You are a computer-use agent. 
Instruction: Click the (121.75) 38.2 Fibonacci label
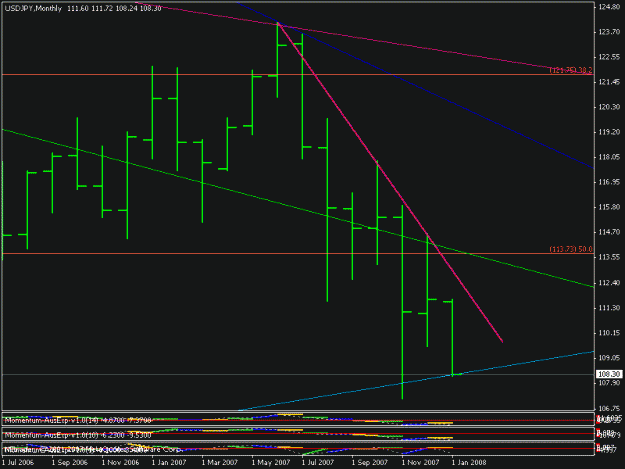click(571, 71)
